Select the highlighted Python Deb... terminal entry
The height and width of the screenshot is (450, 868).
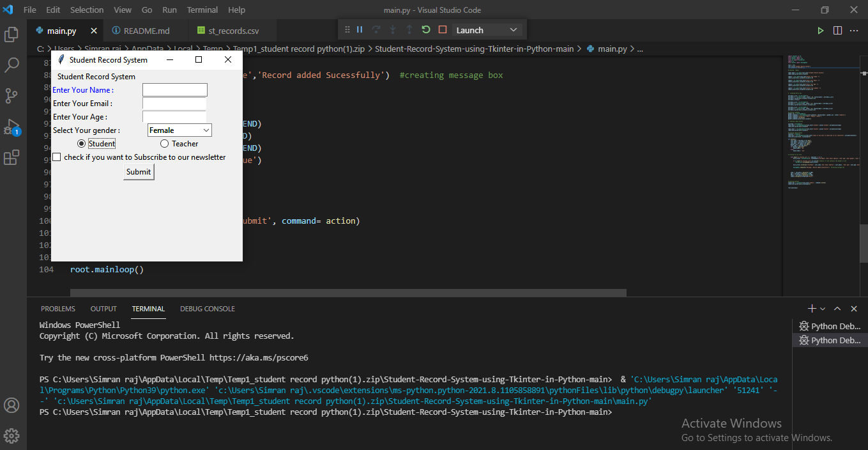coord(830,340)
